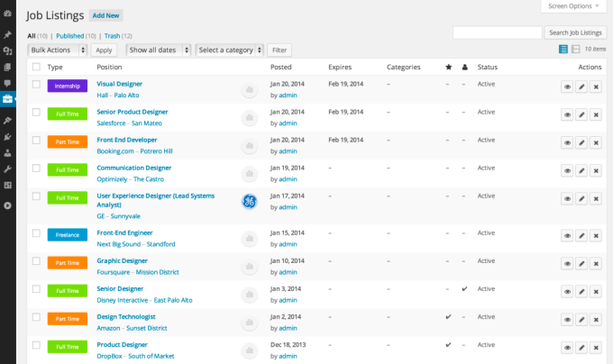
Task: Edit the Senior Product Designer listing
Action: 581,114
